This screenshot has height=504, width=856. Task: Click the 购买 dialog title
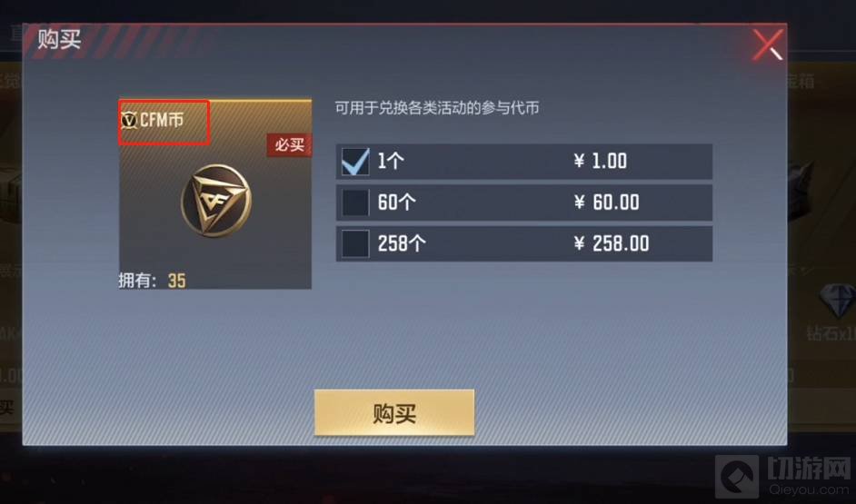pyautogui.click(x=59, y=39)
